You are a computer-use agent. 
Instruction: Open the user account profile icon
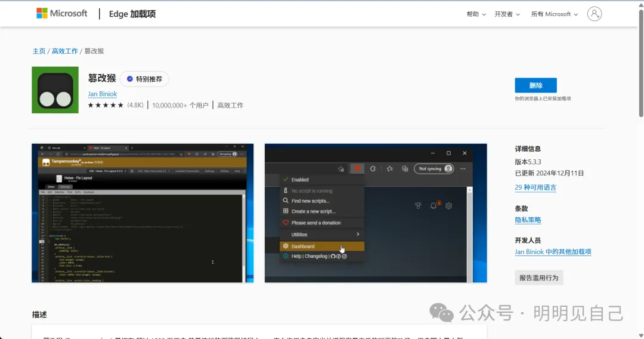tap(595, 14)
